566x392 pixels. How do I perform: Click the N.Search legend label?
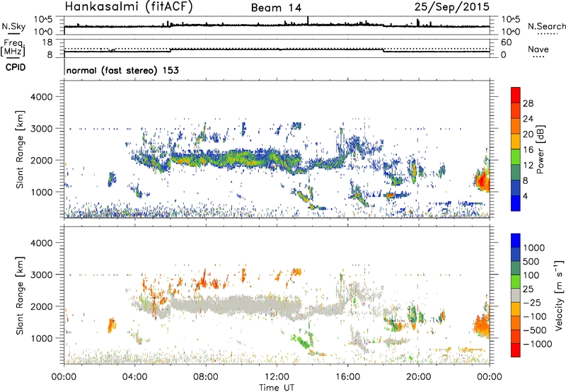546,26
